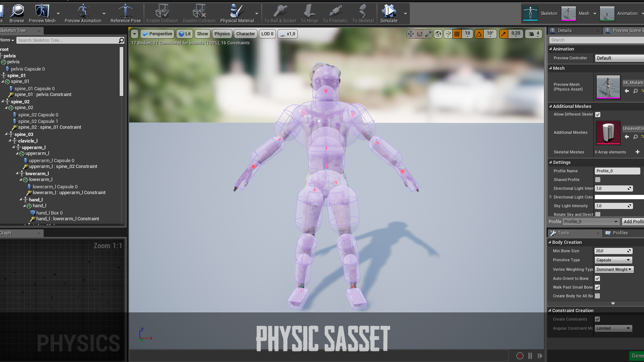Image resolution: width=644 pixels, height=362 pixels.
Task: Enable Create Body for All Bones checkbox
Action: pyautogui.click(x=597, y=296)
